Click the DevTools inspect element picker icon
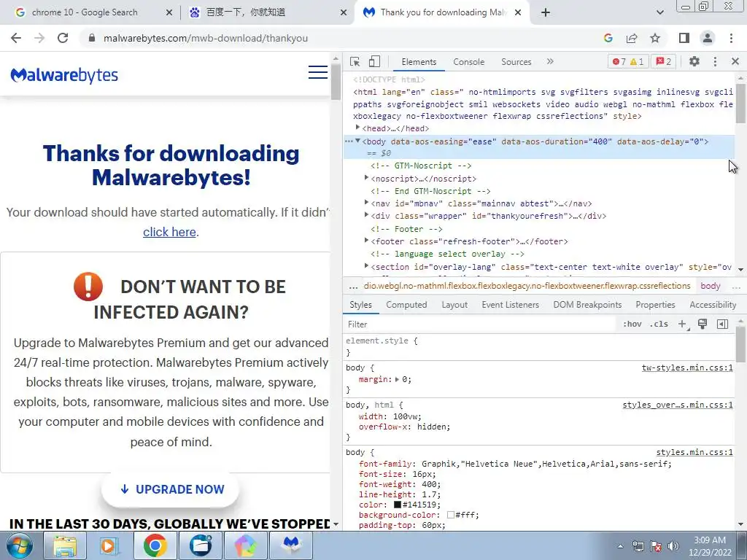747x560 pixels. point(355,62)
